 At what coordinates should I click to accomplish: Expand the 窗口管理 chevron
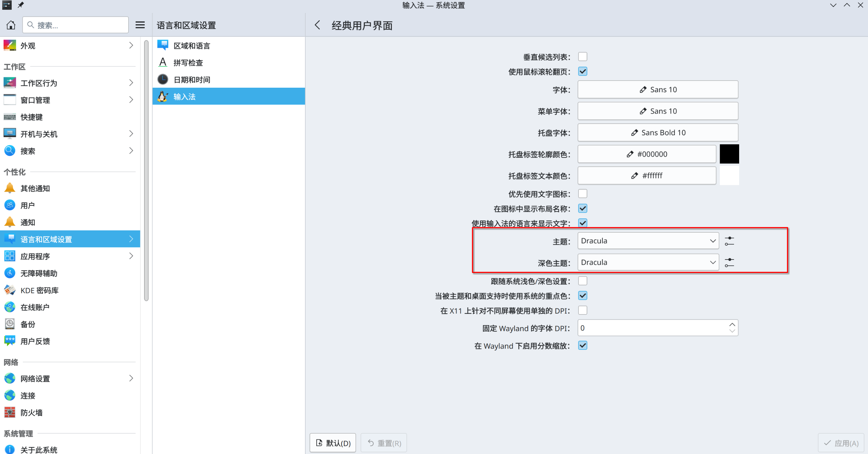131,100
